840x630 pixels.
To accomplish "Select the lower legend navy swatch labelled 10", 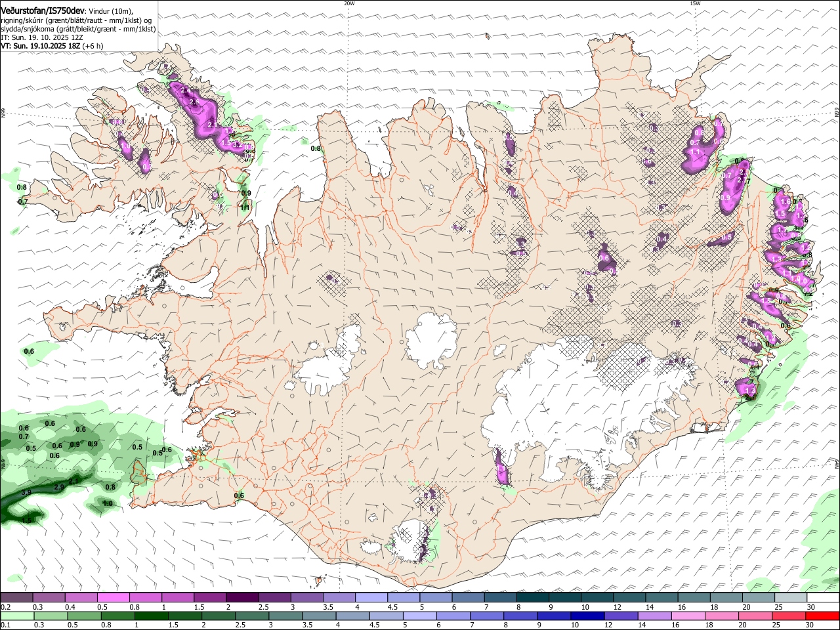I will click(x=587, y=616).
